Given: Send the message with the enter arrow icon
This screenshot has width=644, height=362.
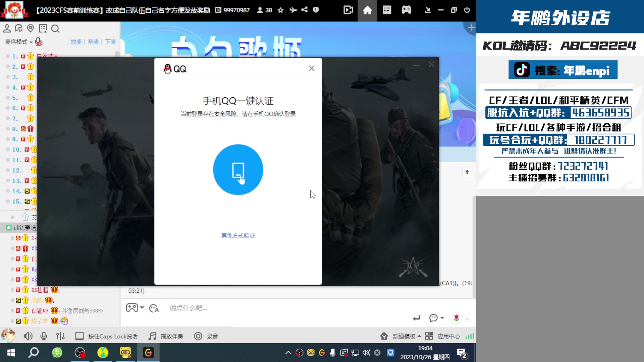Looking at the screenshot, I should point(417,318).
